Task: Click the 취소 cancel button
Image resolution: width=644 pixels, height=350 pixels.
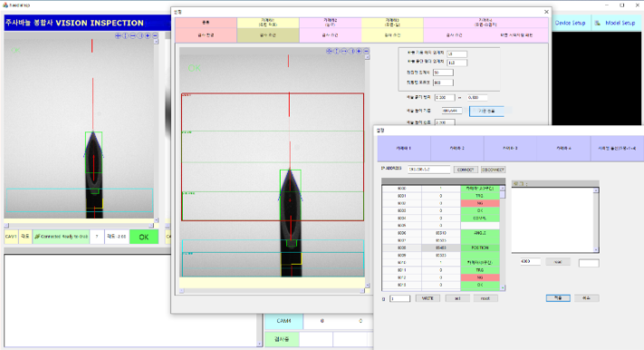Action: [587, 297]
